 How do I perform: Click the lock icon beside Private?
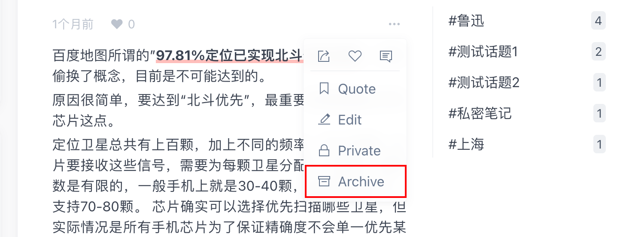324,151
